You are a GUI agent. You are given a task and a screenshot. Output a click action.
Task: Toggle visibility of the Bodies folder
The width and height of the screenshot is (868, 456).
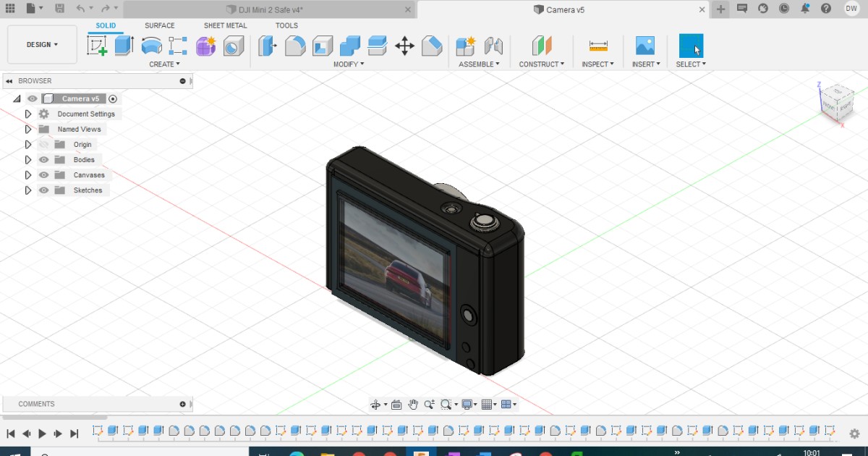44,159
